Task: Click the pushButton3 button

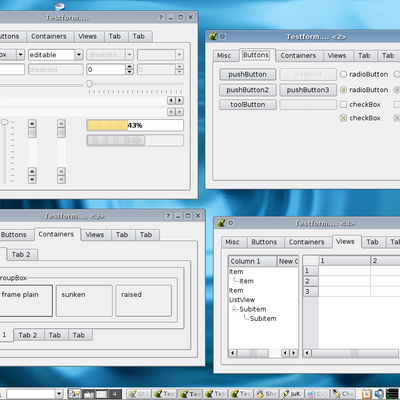Action: coord(308,90)
